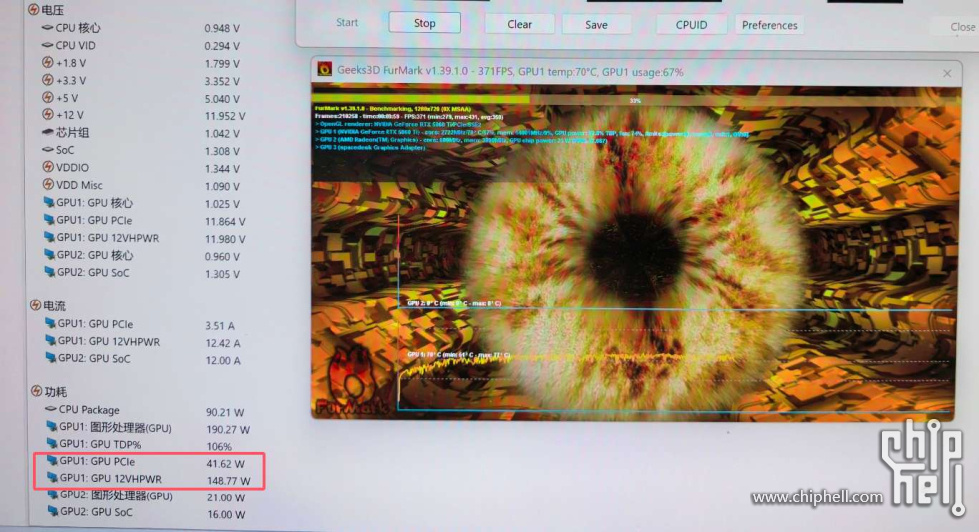Click the +12 V sensor icon
979x532 pixels.
(47, 114)
